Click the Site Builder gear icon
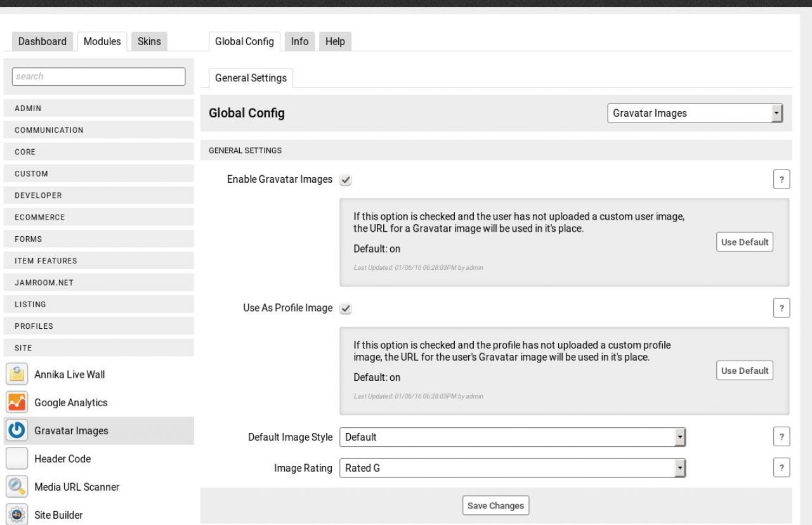Image resolution: width=812 pixels, height=525 pixels. (x=15, y=514)
